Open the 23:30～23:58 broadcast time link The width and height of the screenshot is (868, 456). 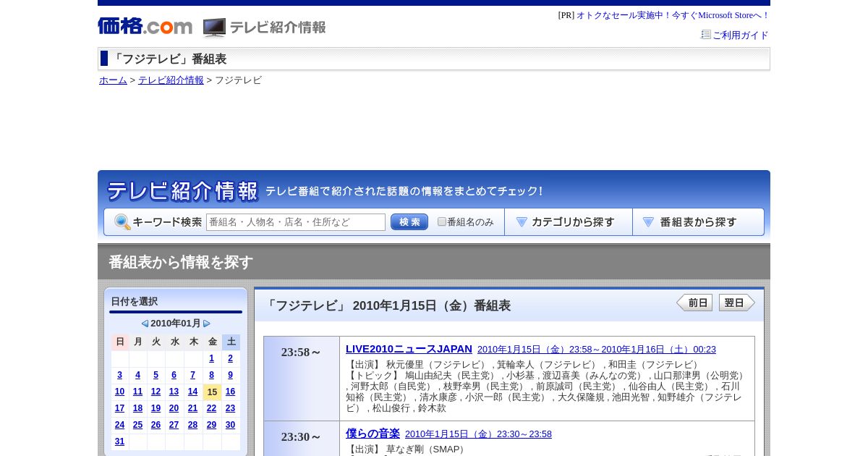coord(478,434)
